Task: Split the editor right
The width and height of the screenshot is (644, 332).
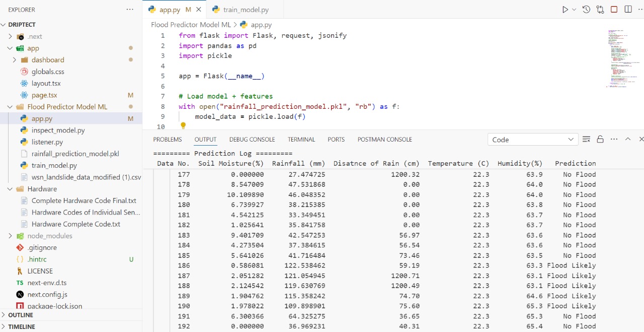Action: tap(628, 10)
